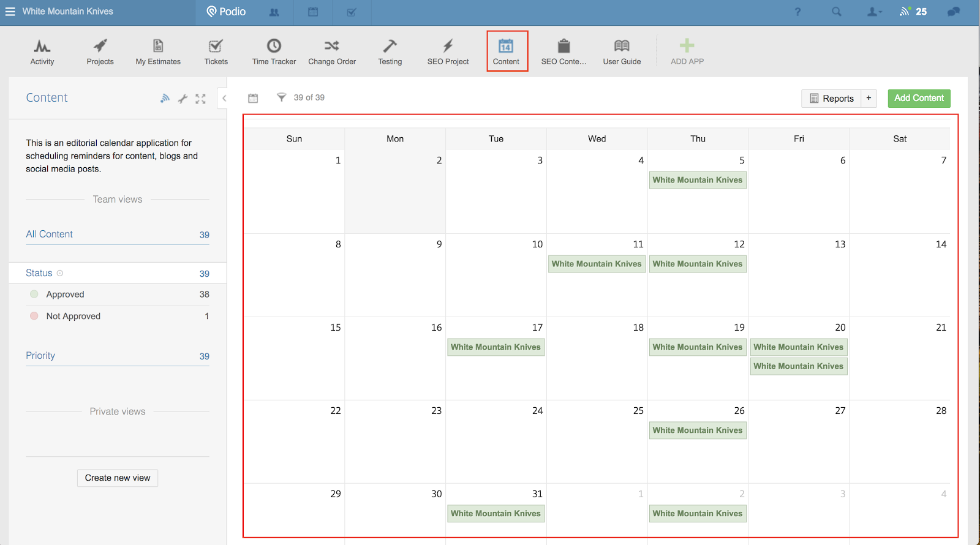Click the plus button beside Reports
Screen dimensions: 980x545
click(869, 99)
